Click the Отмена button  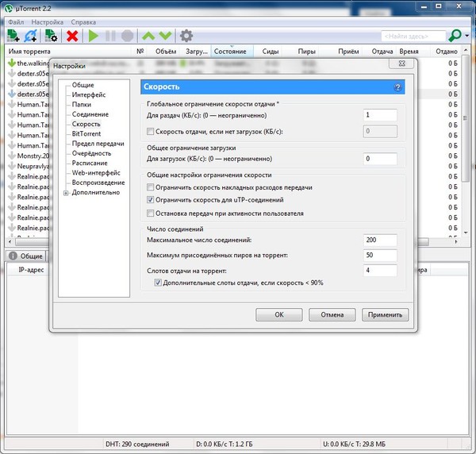tap(332, 314)
